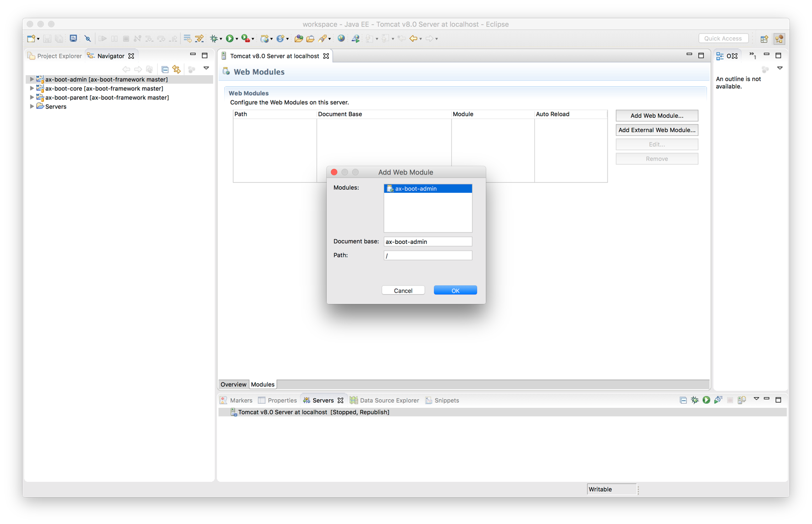Expand the Servers folder node
This screenshot has width=812, height=524.
point(31,107)
